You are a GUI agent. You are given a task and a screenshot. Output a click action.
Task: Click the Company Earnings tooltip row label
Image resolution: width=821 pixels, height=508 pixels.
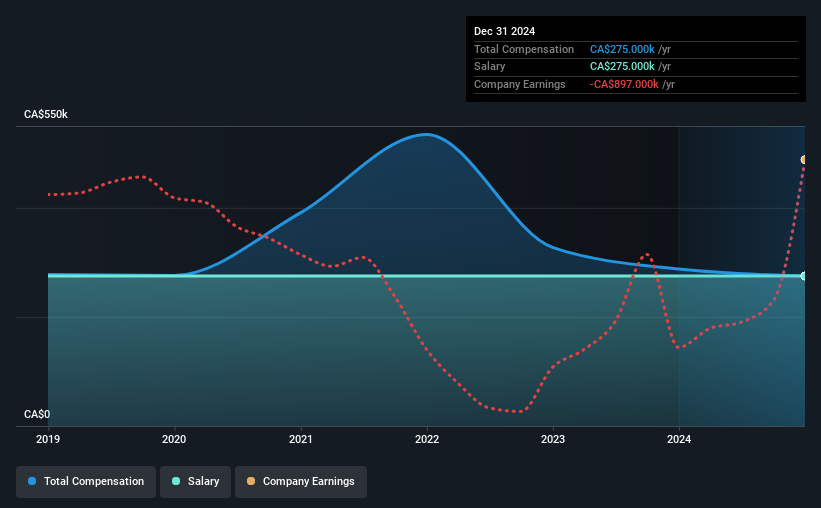click(x=519, y=84)
